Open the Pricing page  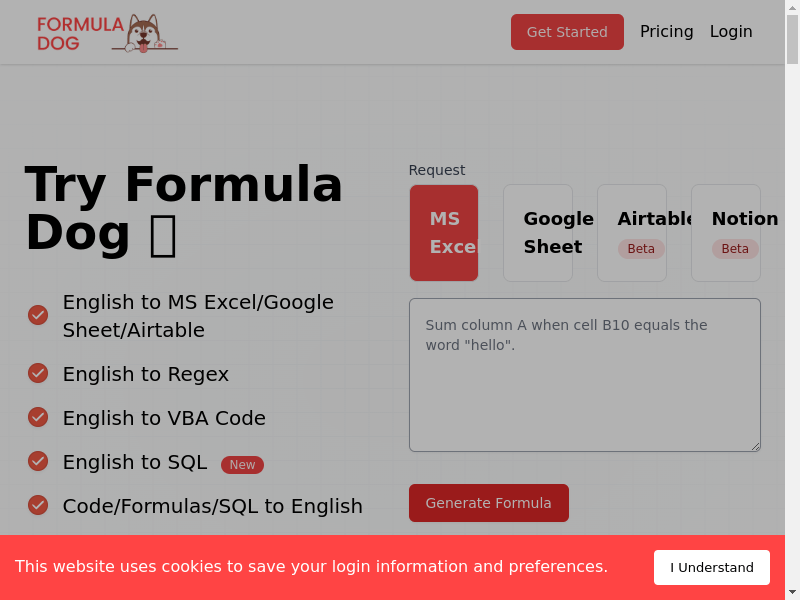coord(666,32)
